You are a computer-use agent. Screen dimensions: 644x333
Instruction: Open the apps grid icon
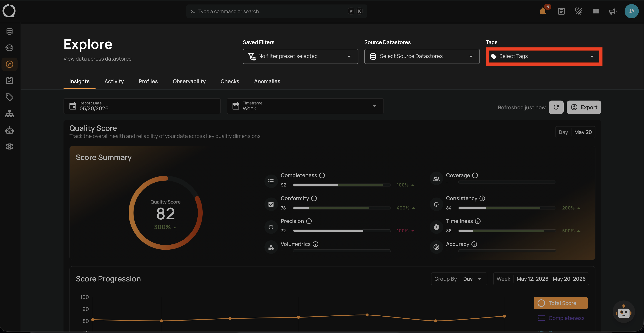596,11
